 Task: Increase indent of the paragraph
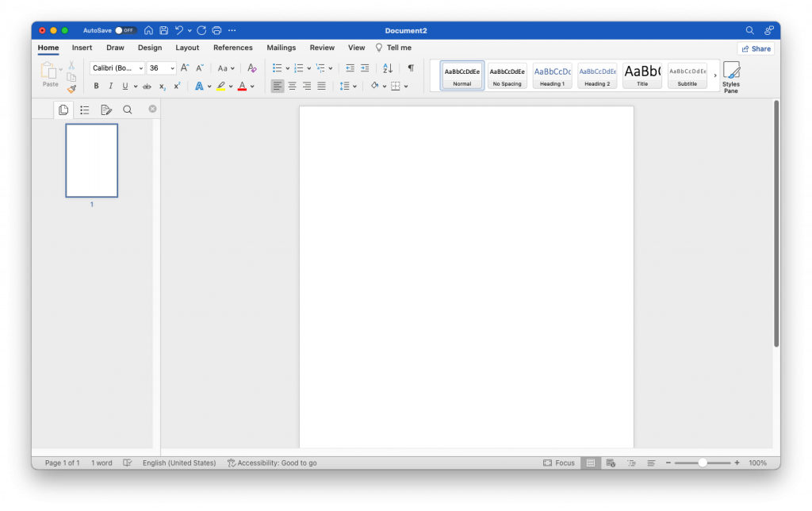tap(366, 67)
